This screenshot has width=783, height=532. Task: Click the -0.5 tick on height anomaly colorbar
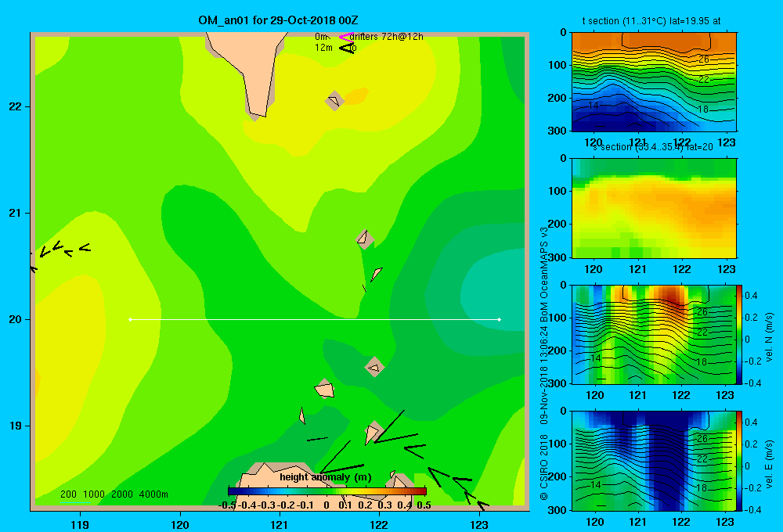pyautogui.click(x=227, y=505)
